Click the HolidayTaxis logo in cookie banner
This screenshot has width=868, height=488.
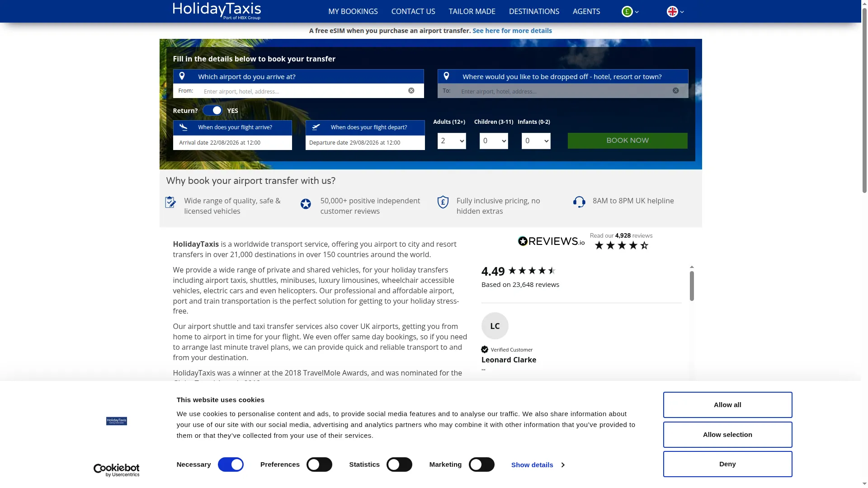(117, 421)
